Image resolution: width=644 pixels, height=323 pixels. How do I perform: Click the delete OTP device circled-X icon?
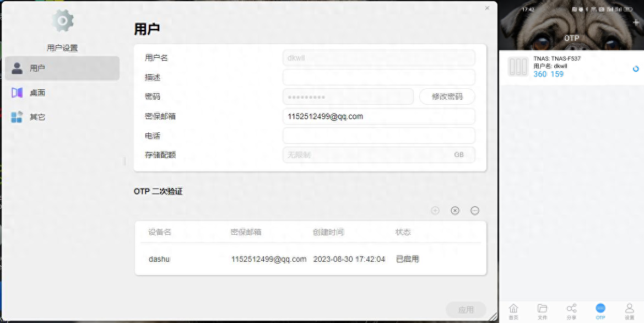pos(454,210)
